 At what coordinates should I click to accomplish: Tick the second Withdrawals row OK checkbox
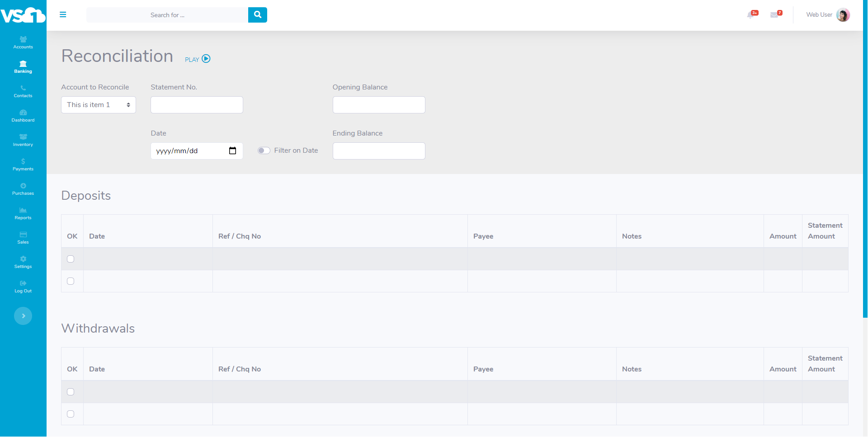coord(71,414)
